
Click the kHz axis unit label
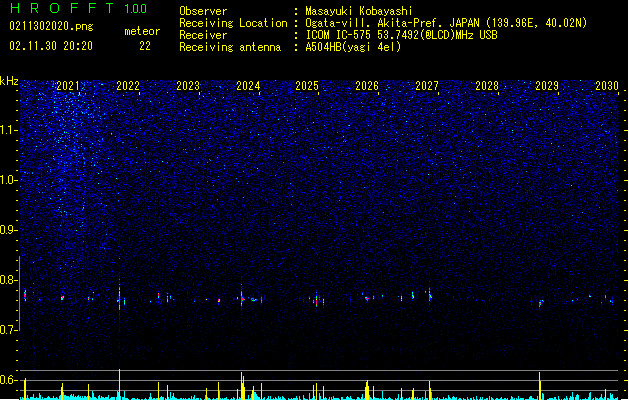[x=9, y=81]
